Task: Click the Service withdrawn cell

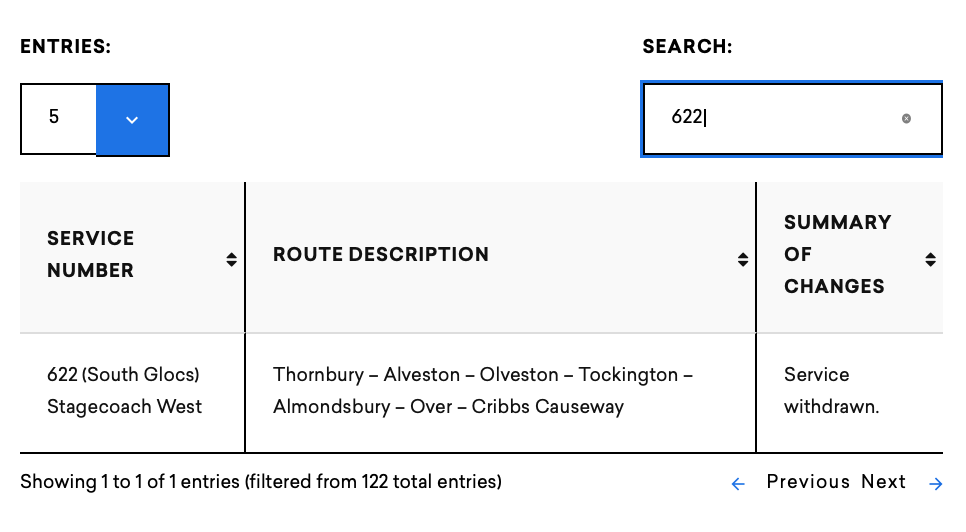Action: pos(831,391)
